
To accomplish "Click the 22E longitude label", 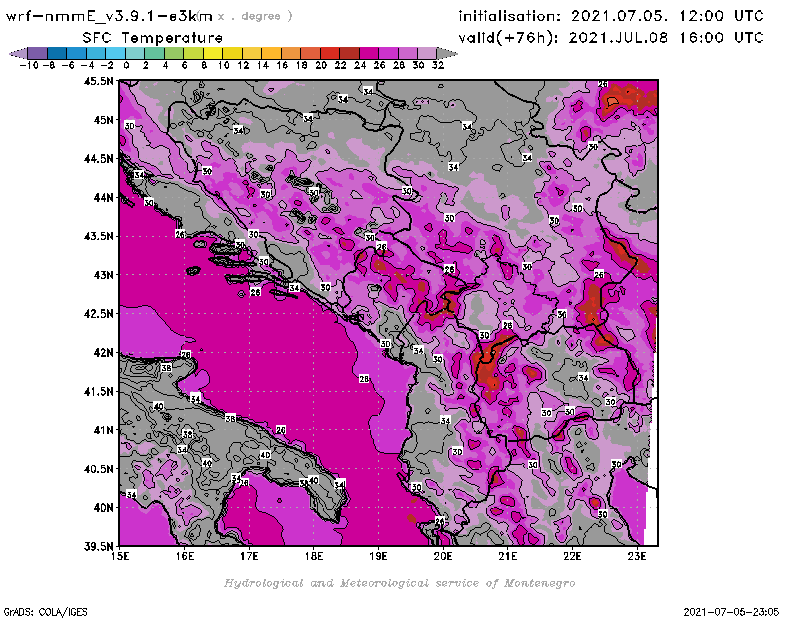I will [x=572, y=556].
